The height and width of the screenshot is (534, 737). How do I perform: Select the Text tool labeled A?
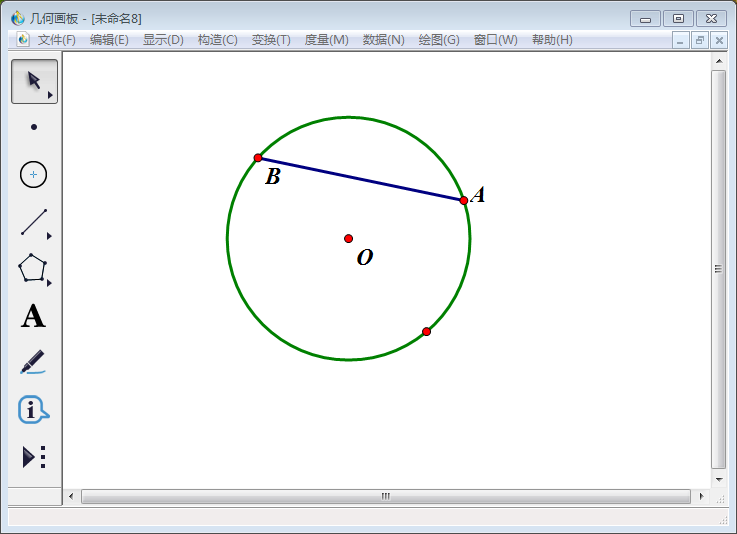tap(33, 317)
